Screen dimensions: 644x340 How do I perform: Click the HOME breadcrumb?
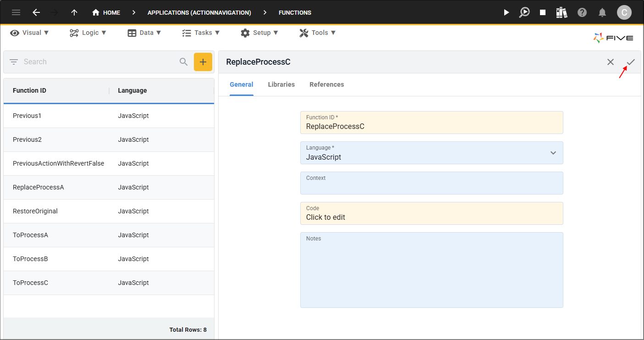tap(106, 12)
